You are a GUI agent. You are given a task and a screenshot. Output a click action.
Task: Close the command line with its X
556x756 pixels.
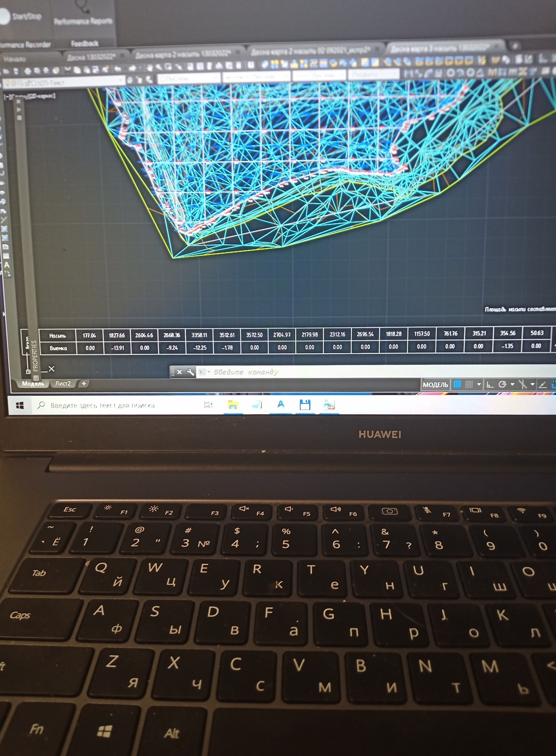[179, 372]
